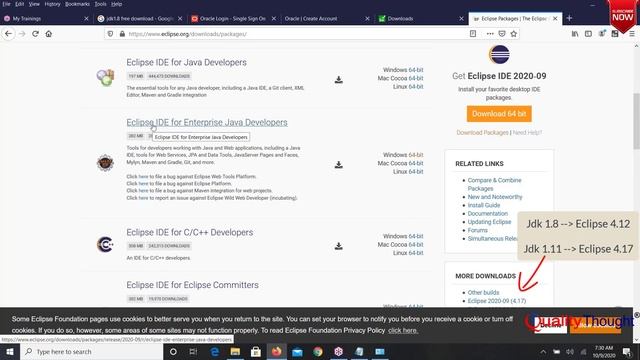
Task: Go back with the browser back arrow
Action: (9, 34)
